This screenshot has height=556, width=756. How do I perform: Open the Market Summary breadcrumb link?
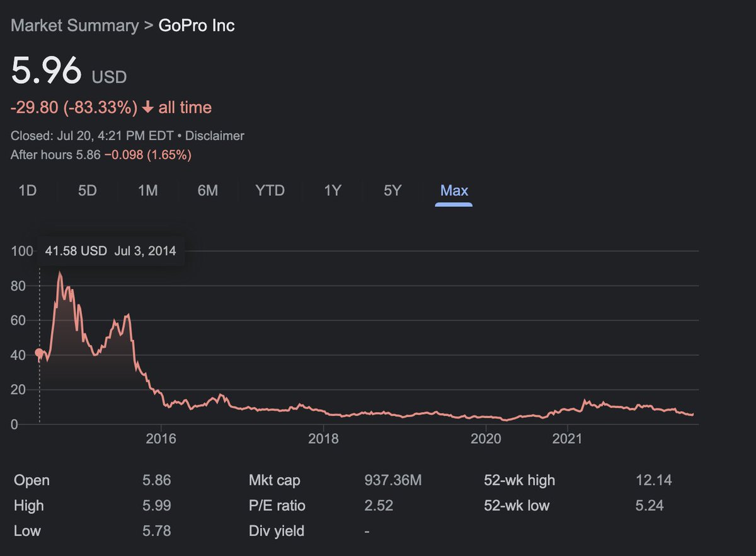74,26
